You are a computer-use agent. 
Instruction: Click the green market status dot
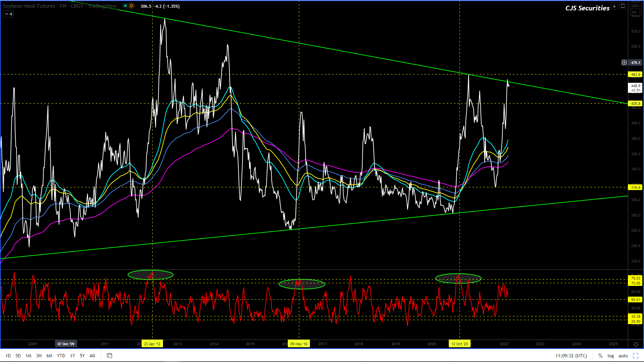(x=125, y=6)
